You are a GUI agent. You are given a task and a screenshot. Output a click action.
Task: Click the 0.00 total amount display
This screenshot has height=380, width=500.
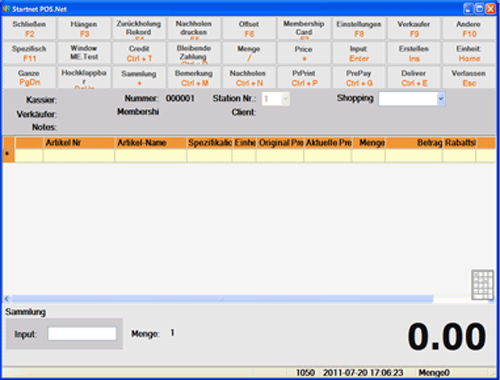click(447, 336)
